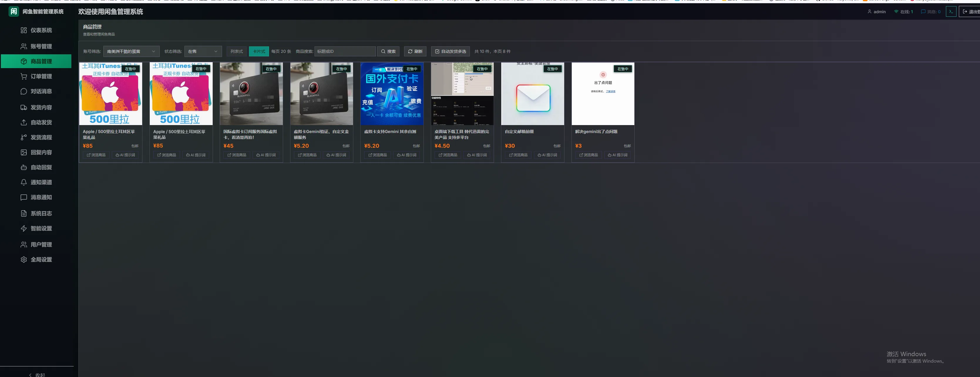
Task: Click the title 自定义邮箱前缀
Action: (519, 132)
